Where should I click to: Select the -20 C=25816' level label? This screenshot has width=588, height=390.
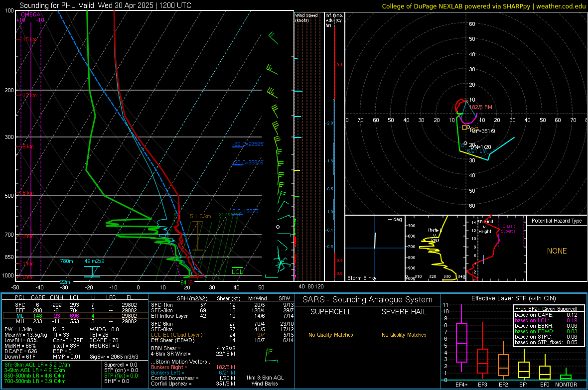248,162
